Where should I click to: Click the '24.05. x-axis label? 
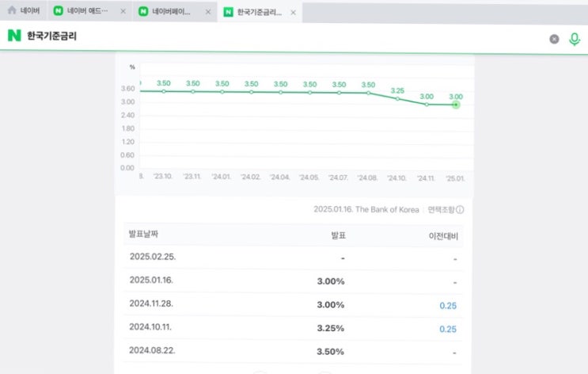point(309,177)
